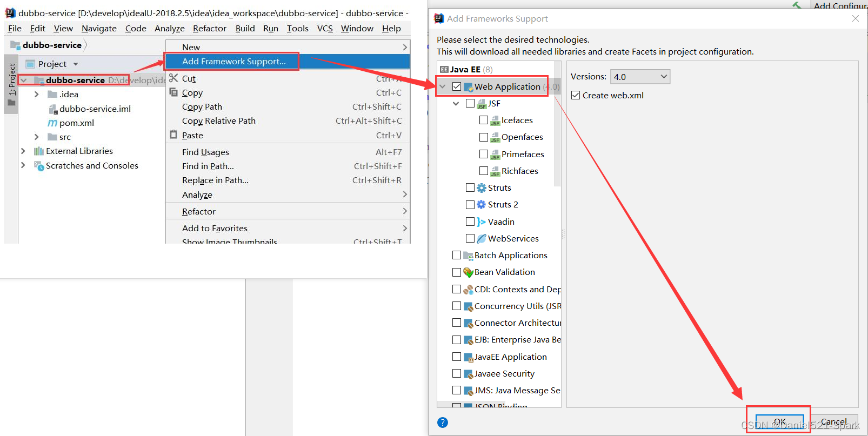Click the Richfaces JSF icon
The width and height of the screenshot is (868, 436).
click(x=495, y=171)
